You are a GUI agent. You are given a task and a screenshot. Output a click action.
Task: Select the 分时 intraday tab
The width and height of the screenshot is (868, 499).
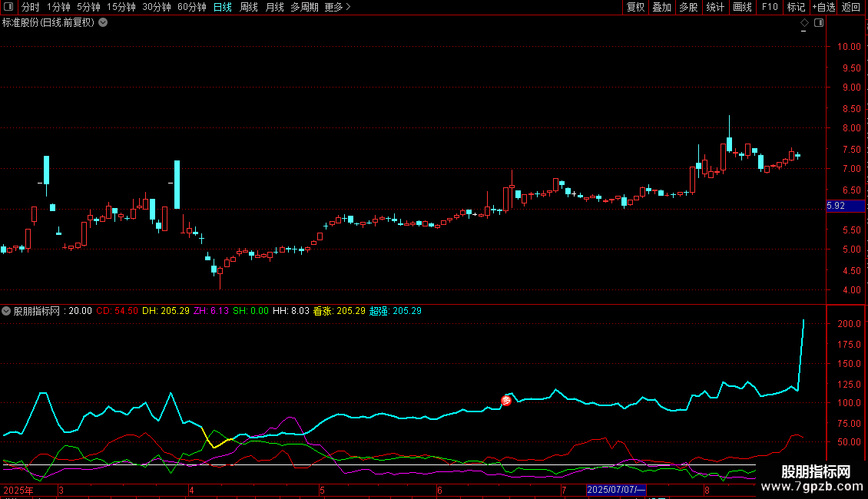[x=30, y=7]
